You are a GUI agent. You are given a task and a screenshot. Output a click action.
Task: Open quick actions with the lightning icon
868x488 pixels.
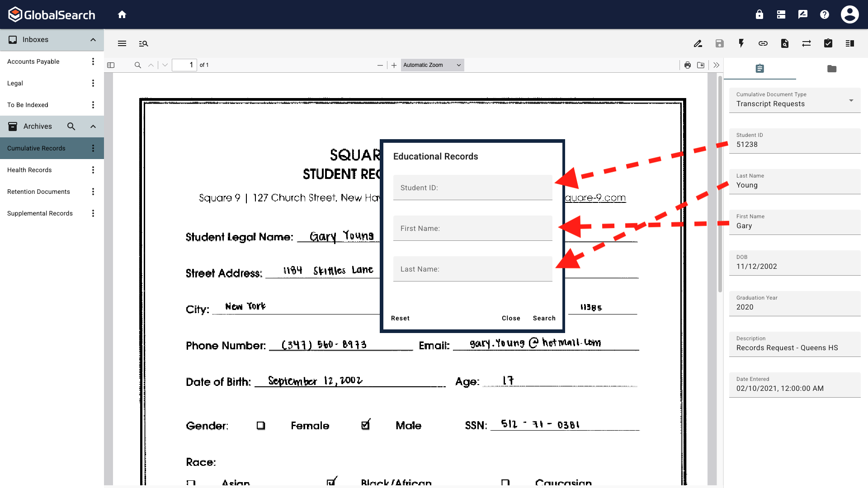point(741,43)
